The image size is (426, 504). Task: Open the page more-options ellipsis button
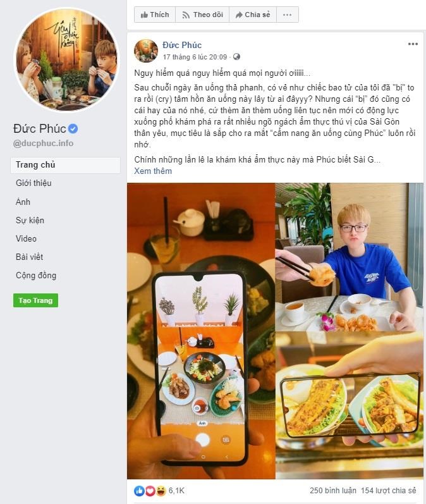click(x=287, y=15)
